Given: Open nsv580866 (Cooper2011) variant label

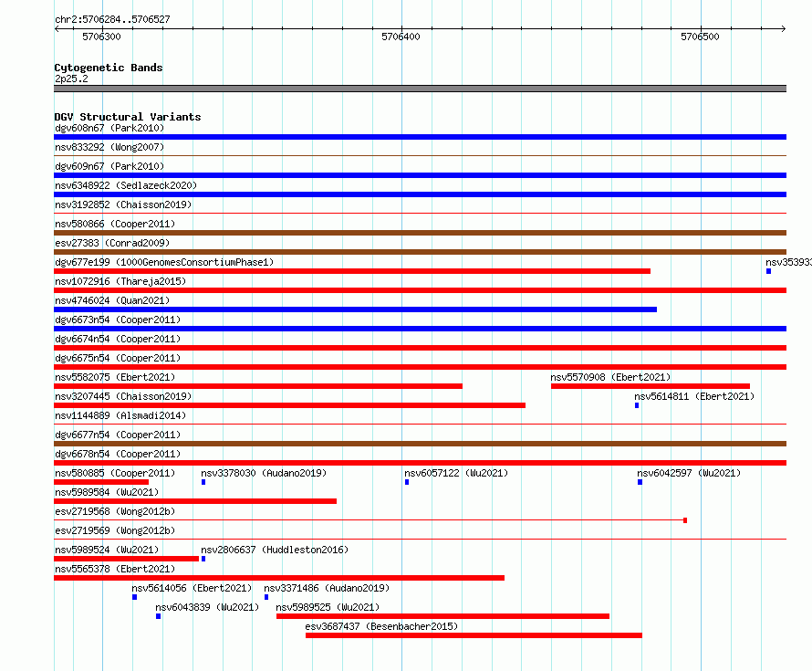Looking at the screenshot, I should 115,224.
